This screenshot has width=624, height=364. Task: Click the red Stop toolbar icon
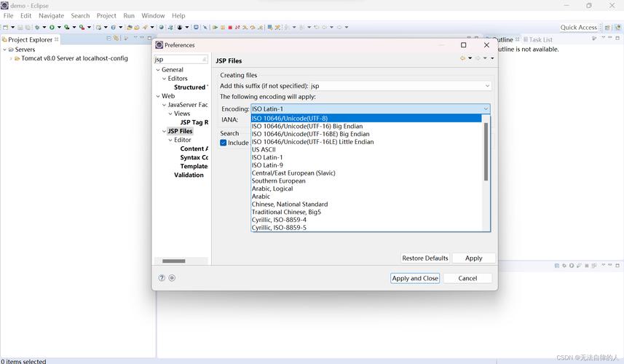tap(230, 28)
